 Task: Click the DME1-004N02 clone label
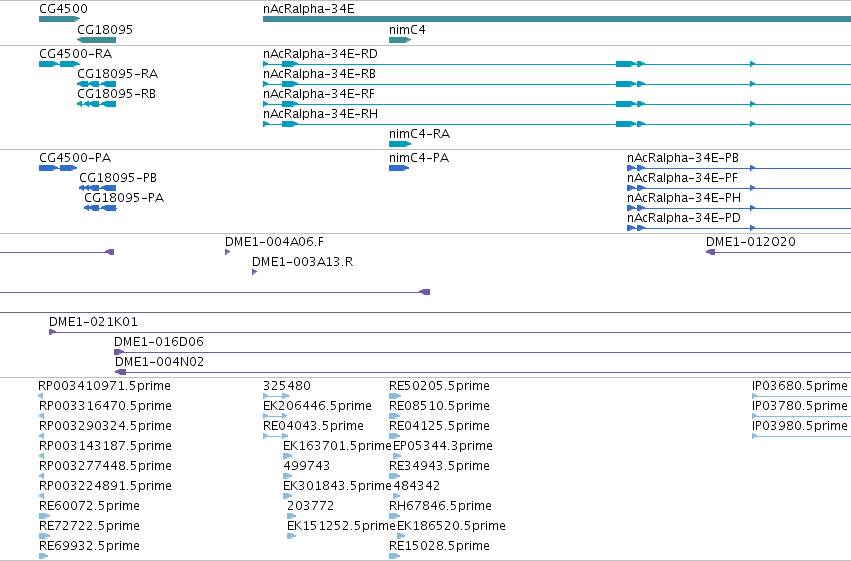[x=159, y=362]
